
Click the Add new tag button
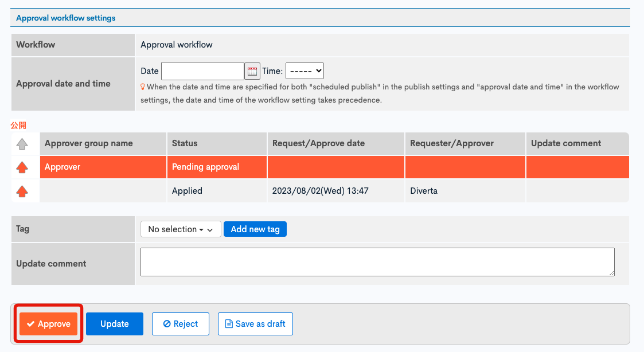pos(255,229)
